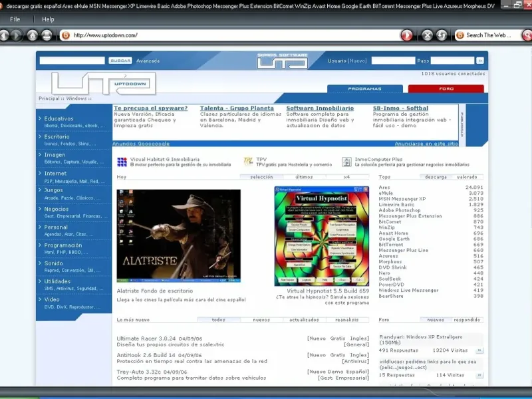Select the 'reanalisis' tab
The image size is (532, 399).
coord(346,320)
